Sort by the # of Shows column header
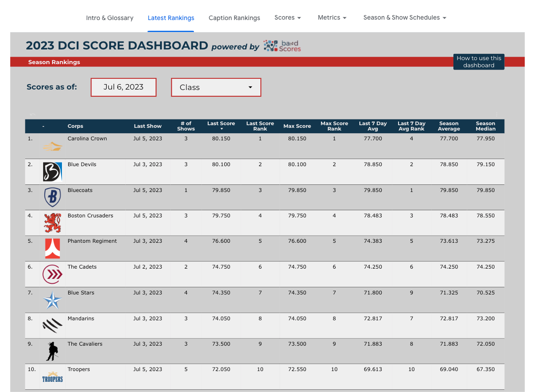The height and width of the screenshot is (392, 535). point(186,126)
